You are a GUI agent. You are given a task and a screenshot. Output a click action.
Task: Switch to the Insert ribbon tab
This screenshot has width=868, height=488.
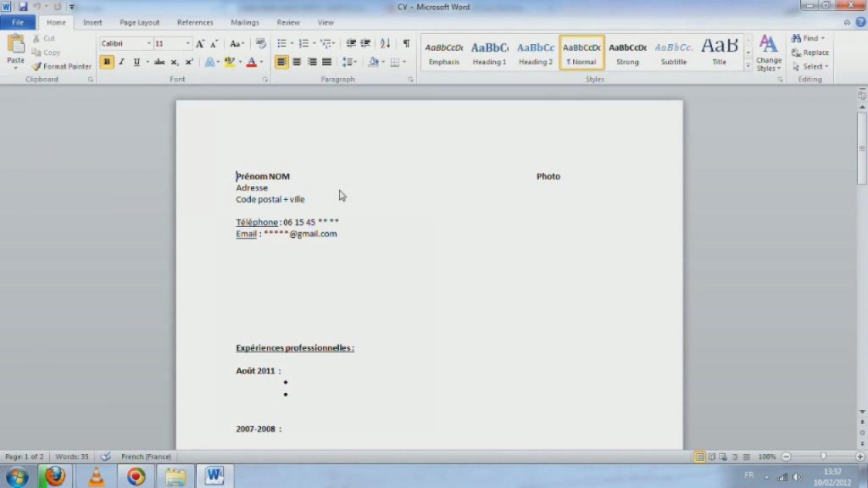(x=92, y=23)
